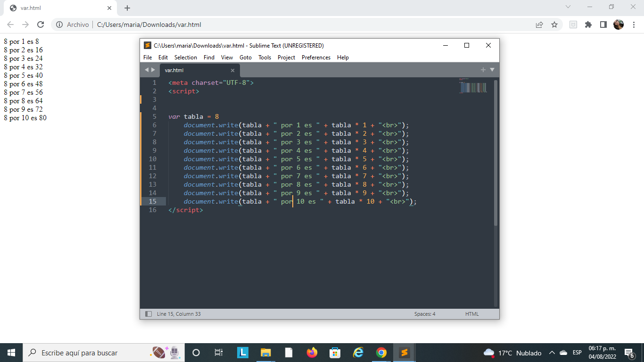
Task: Click the site information icon in address bar
Action: [x=59, y=25]
